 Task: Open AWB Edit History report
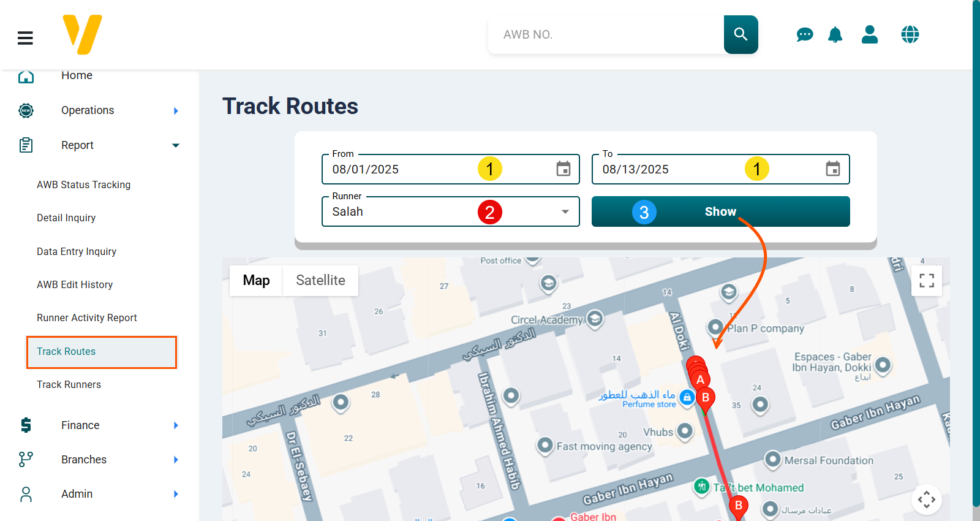(x=75, y=284)
